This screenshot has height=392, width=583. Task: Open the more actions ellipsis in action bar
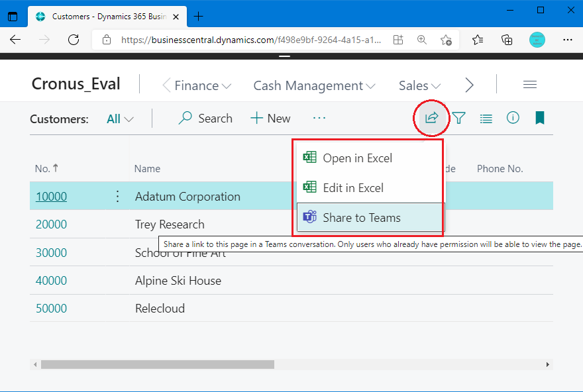pos(319,118)
